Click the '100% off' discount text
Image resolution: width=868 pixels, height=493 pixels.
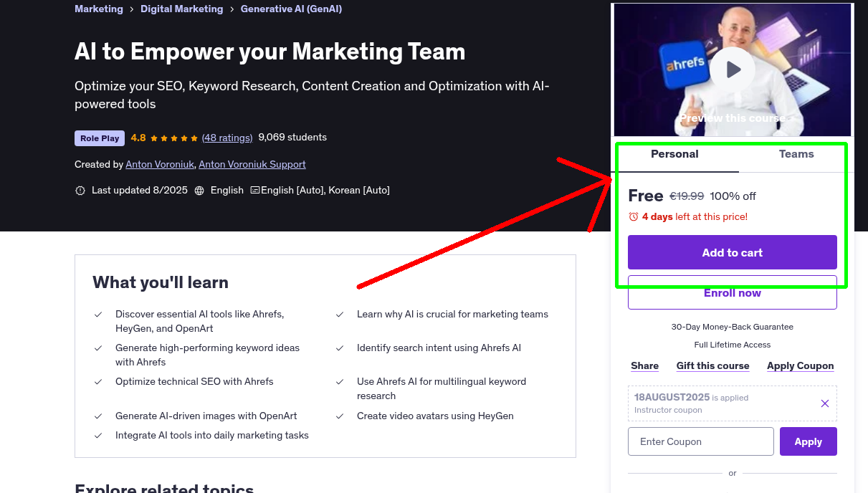pos(733,196)
